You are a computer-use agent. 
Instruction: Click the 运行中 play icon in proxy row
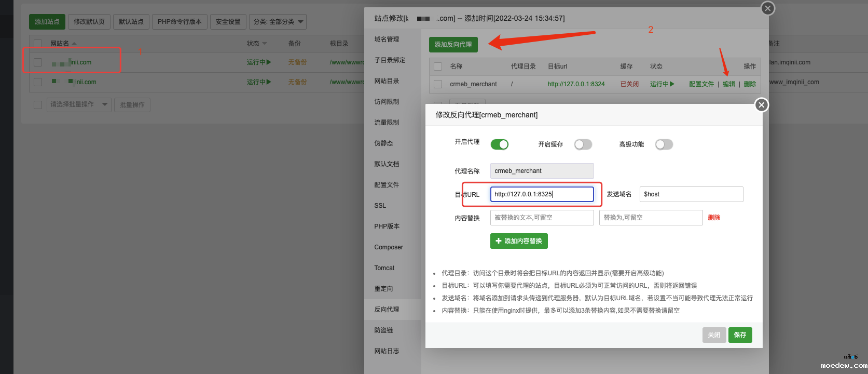tap(672, 84)
